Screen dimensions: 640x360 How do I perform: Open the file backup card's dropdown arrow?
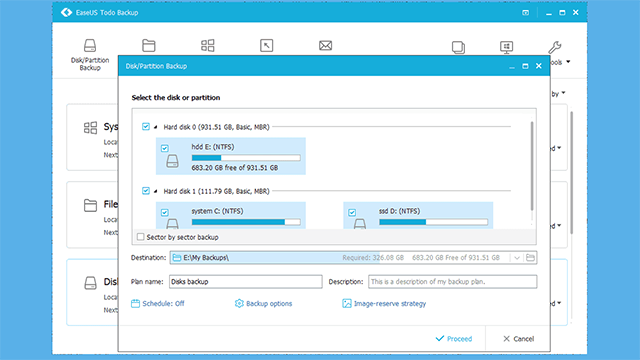559,225
